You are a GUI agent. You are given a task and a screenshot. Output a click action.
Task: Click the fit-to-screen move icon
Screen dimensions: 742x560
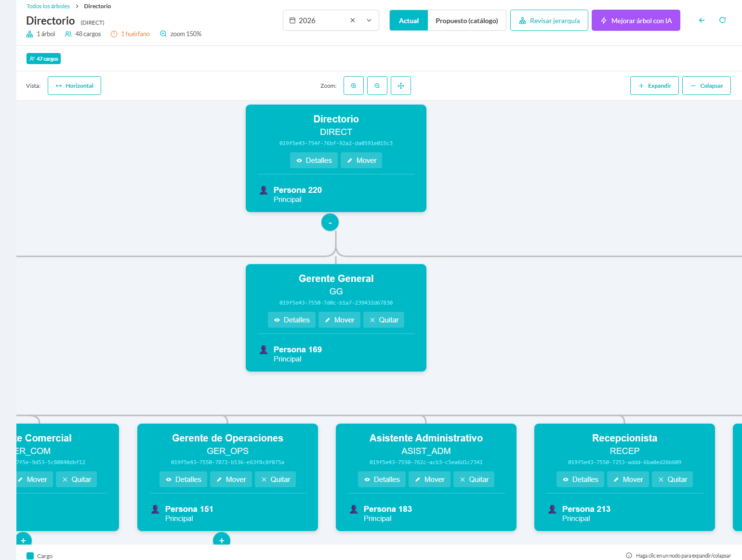(401, 86)
